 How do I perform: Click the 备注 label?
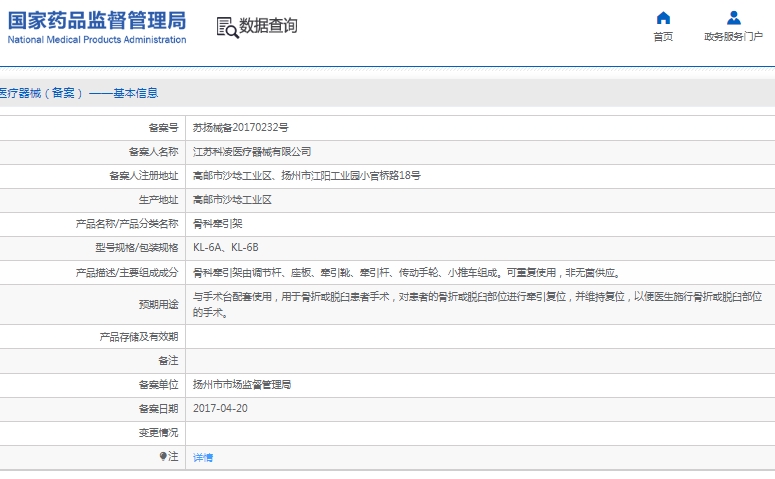tap(168, 360)
